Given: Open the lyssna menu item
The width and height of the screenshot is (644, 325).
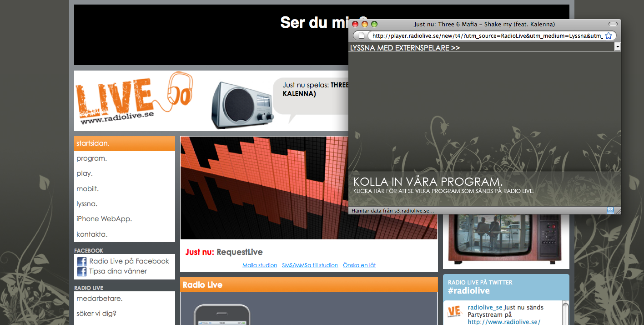Looking at the screenshot, I should [x=125, y=204].
